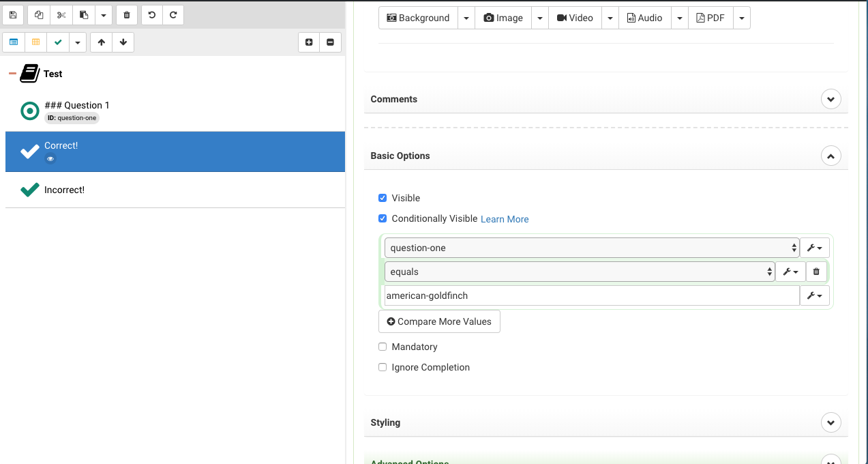Click the undo arrow icon

(x=151, y=15)
